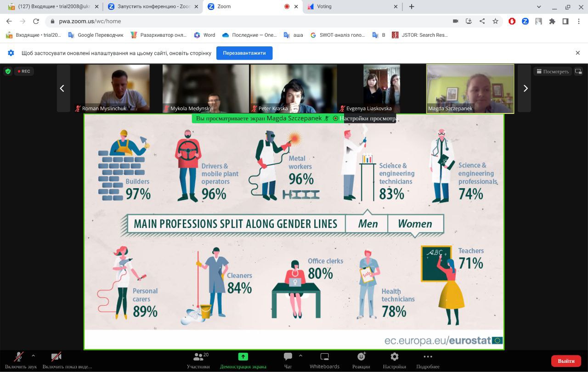The width and height of the screenshot is (588, 372).
Task: Click the profile avatar in browser toolbar
Action: click(x=538, y=21)
